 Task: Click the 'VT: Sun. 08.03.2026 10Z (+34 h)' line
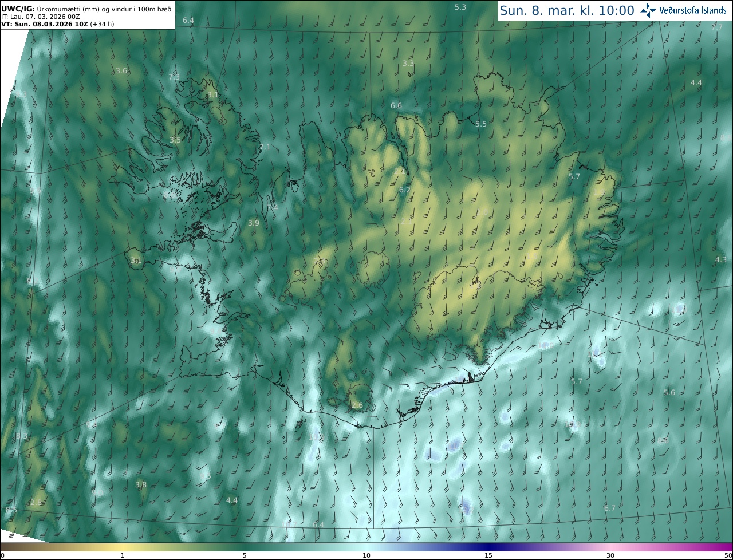click(57, 24)
